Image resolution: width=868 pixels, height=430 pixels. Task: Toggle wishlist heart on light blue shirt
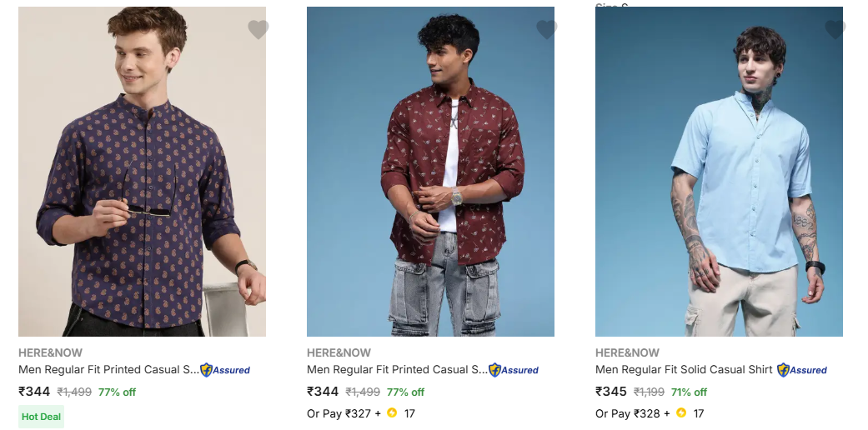click(x=835, y=30)
